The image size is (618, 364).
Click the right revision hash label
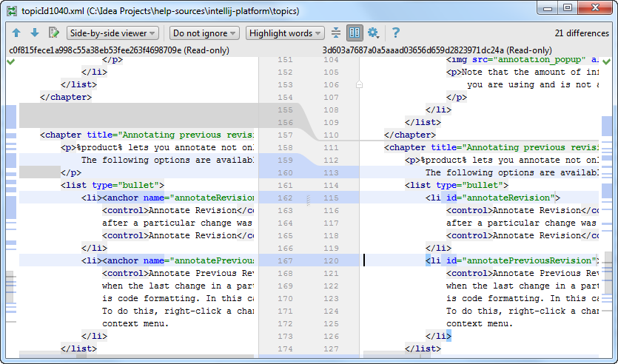coord(437,50)
